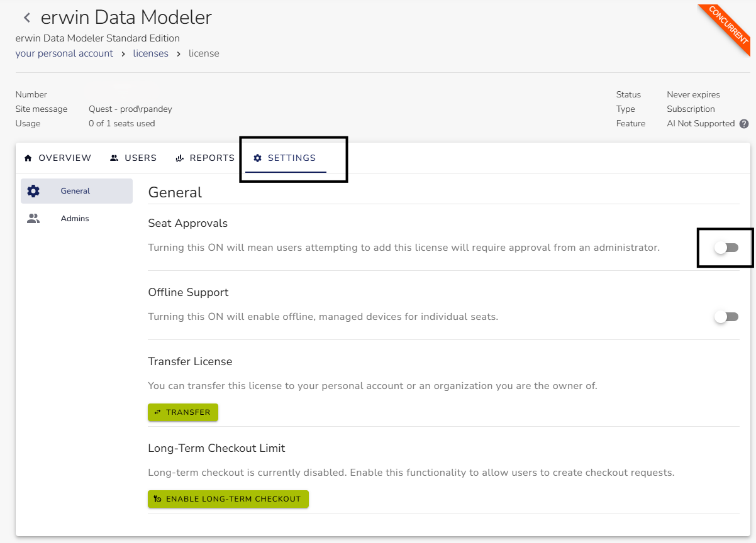Click the 'Offline Support' heading
Image resolution: width=756 pixels, height=543 pixels.
pyautogui.click(x=188, y=292)
